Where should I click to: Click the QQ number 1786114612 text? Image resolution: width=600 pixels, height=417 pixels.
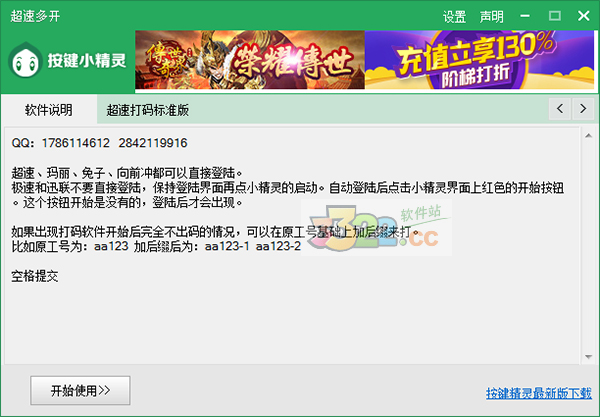[x=76, y=143]
